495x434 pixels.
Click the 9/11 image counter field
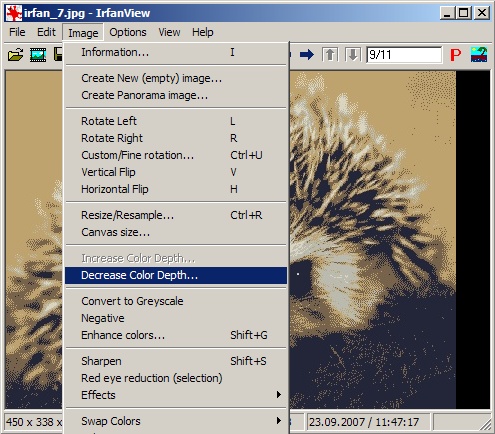pos(404,55)
